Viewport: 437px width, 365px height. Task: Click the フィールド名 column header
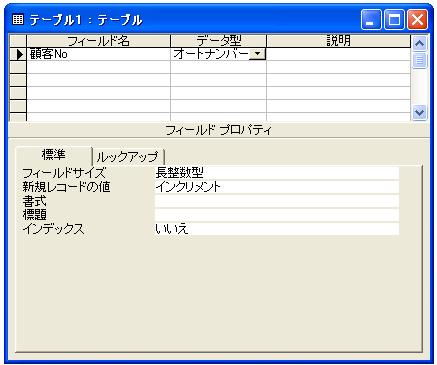click(98, 41)
